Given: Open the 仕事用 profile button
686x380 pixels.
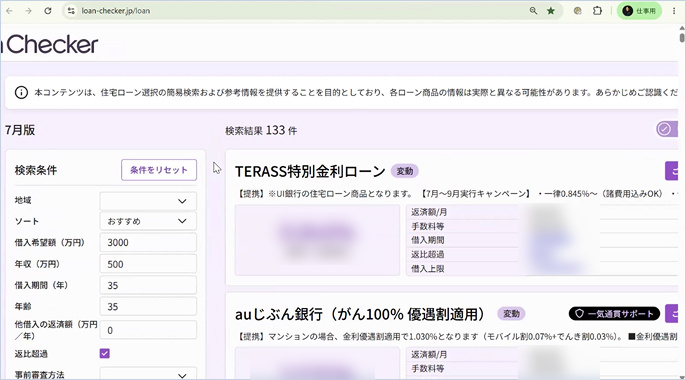Looking at the screenshot, I should tap(639, 11).
